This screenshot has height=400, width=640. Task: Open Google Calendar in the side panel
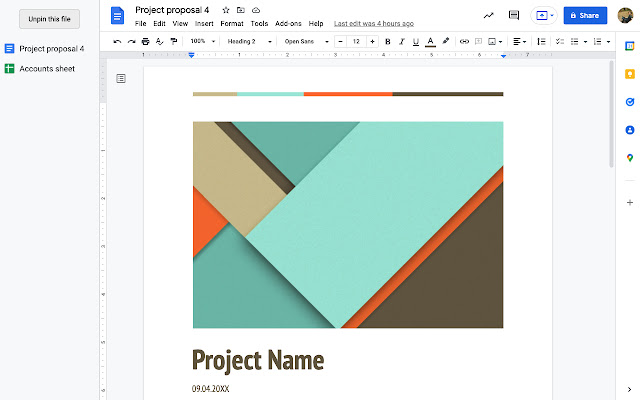tap(630, 46)
